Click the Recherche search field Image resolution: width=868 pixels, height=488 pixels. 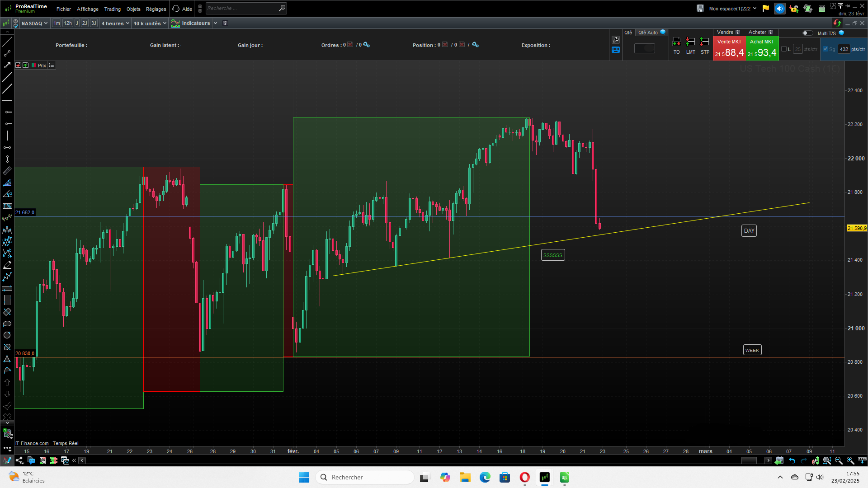click(x=242, y=8)
